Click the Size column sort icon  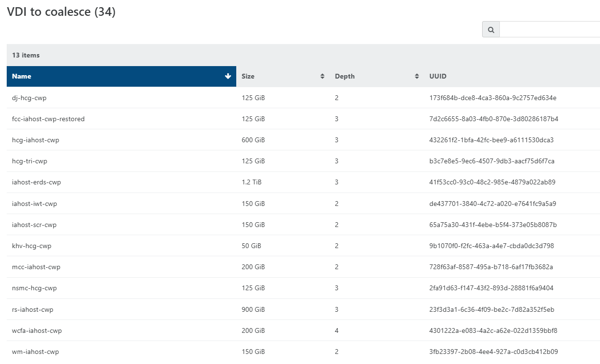pyautogui.click(x=323, y=76)
